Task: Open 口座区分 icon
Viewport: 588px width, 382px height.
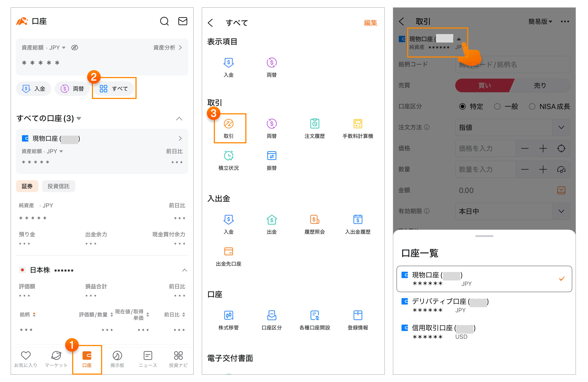Action: point(272,320)
